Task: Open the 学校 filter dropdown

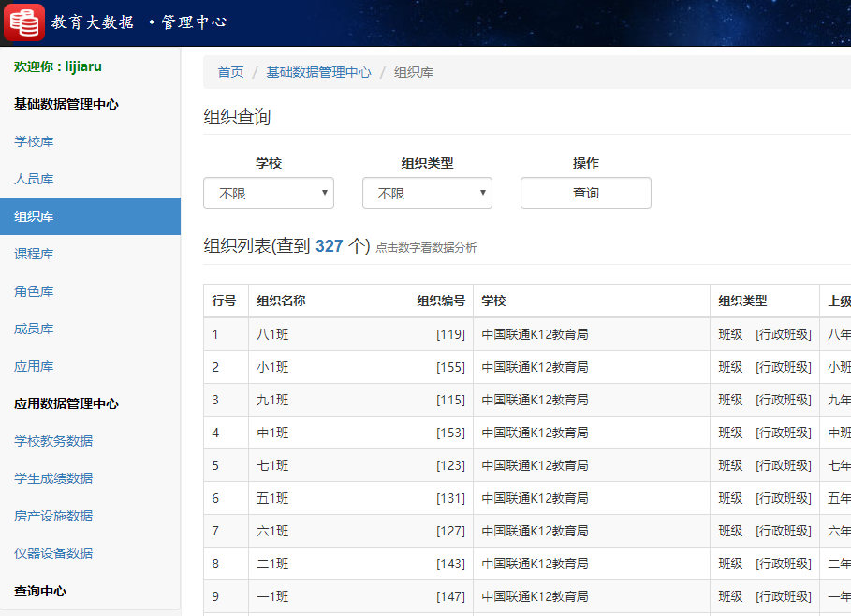Action: click(x=268, y=193)
